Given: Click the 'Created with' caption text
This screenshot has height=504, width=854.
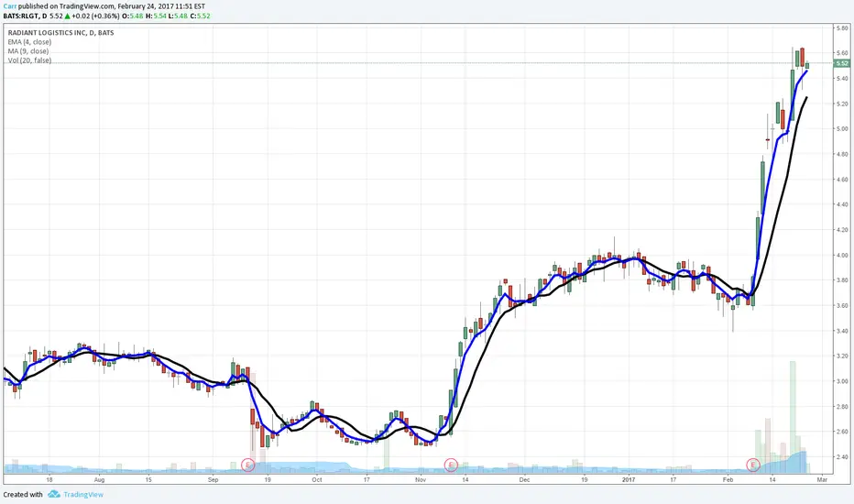Looking at the screenshot, I should (x=23, y=495).
